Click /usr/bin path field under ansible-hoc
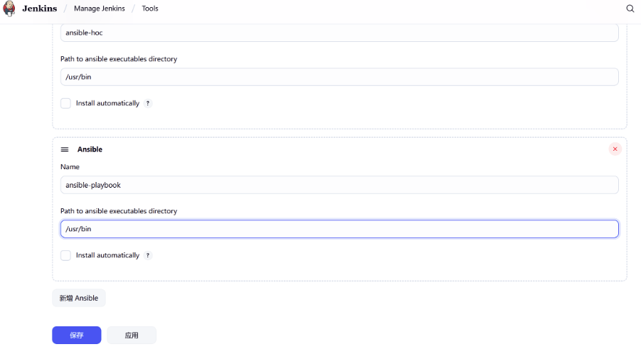This screenshot has height=364, width=641. pyautogui.click(x=339, y=77)
